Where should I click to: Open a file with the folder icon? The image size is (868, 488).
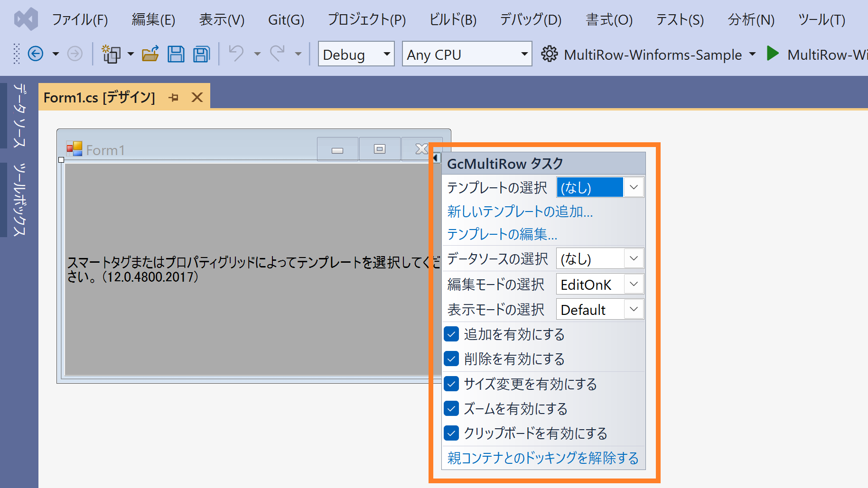[x=150, y=54]
